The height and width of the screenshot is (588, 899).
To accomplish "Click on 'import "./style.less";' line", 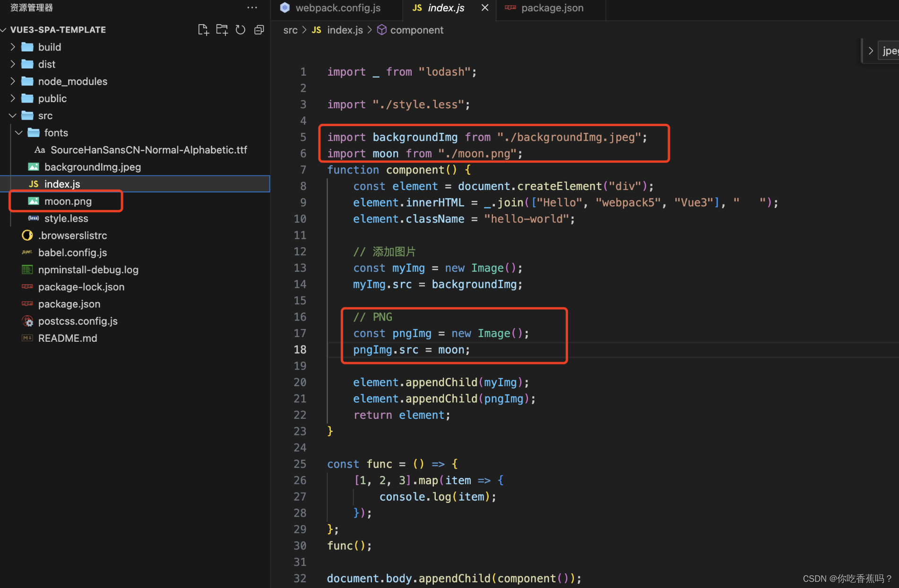I will (398, 104).
